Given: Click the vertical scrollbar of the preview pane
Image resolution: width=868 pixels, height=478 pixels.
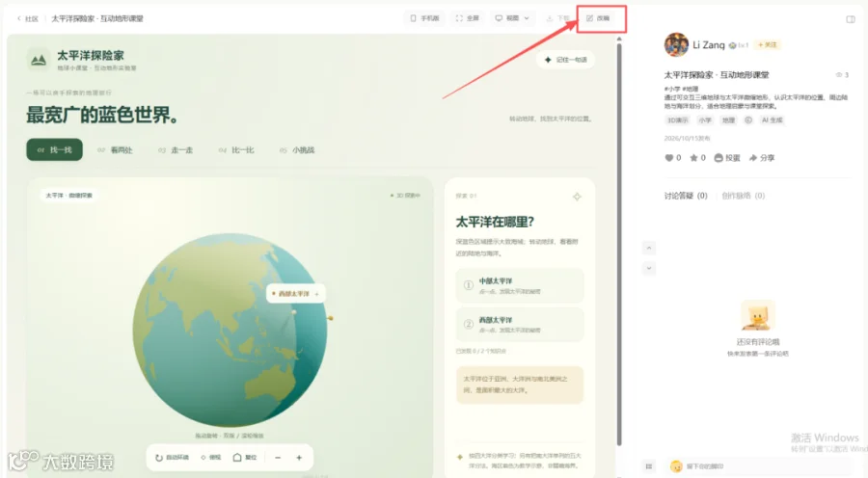Looking at the screenshot, I should 619,244.
